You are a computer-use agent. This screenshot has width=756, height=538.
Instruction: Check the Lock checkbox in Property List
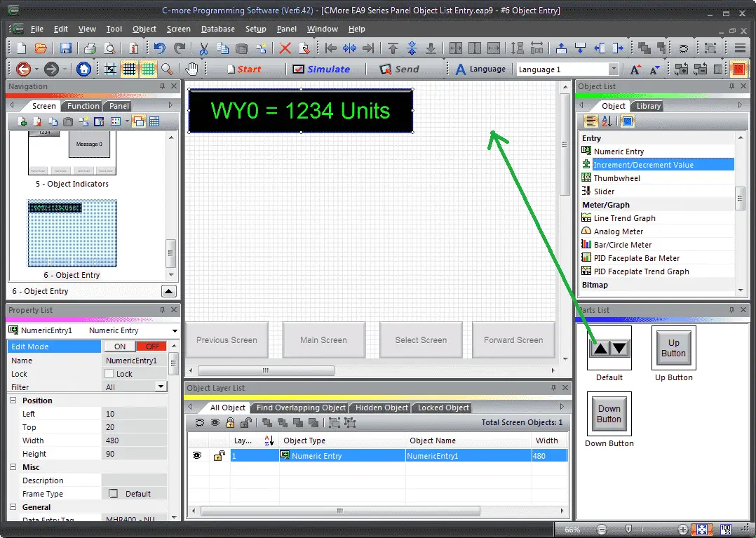point(109,374)
